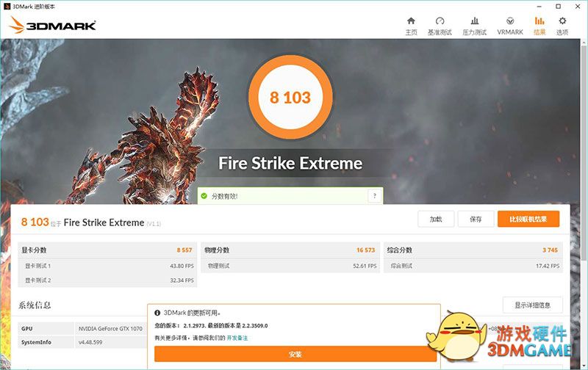Click the green valid score checkmark icon
Screen dimensions: 588x370
pos(204,196)
